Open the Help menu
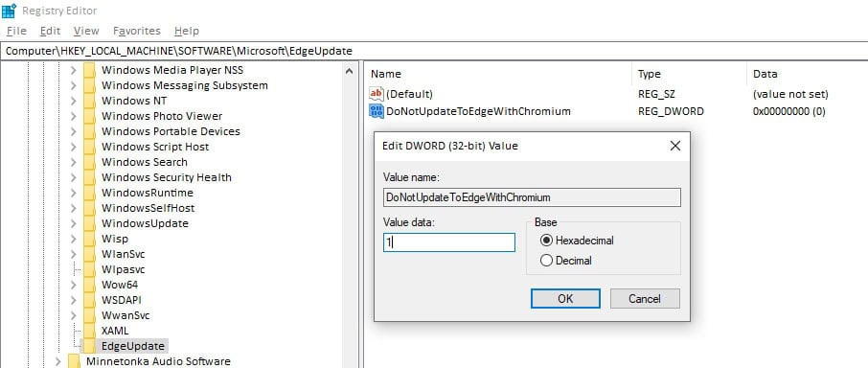 pyautogui.click(x=187, y=31)
